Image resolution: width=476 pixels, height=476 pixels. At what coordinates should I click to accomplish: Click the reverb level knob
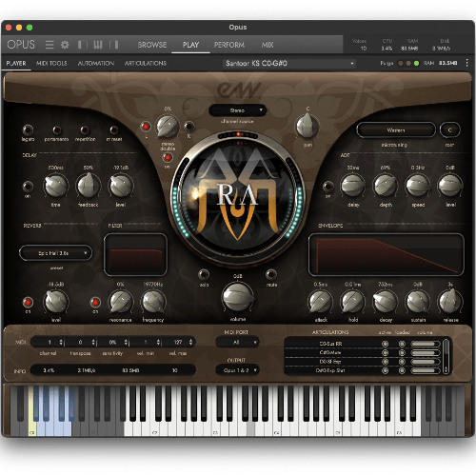click(56, 301)
